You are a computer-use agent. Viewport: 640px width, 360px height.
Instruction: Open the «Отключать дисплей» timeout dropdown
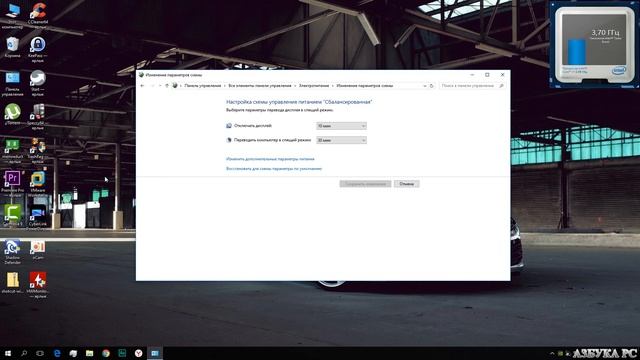point(341,126)
